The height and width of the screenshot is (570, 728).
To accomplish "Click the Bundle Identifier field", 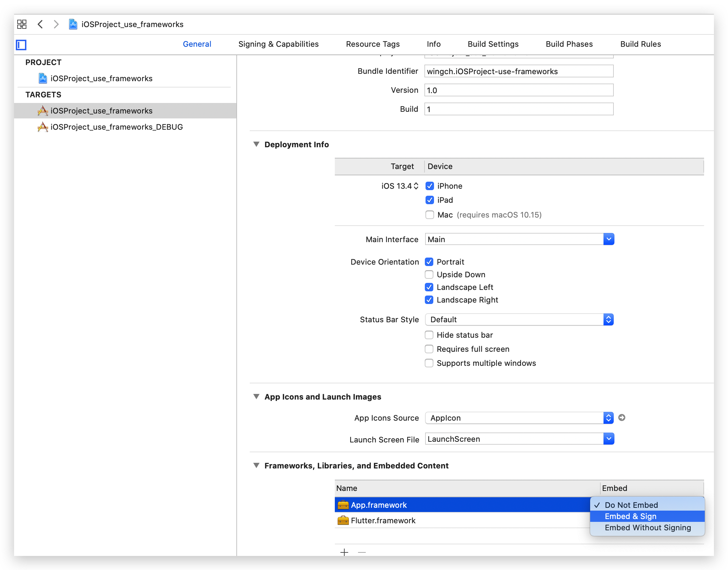I will click(x=519, y=71).
